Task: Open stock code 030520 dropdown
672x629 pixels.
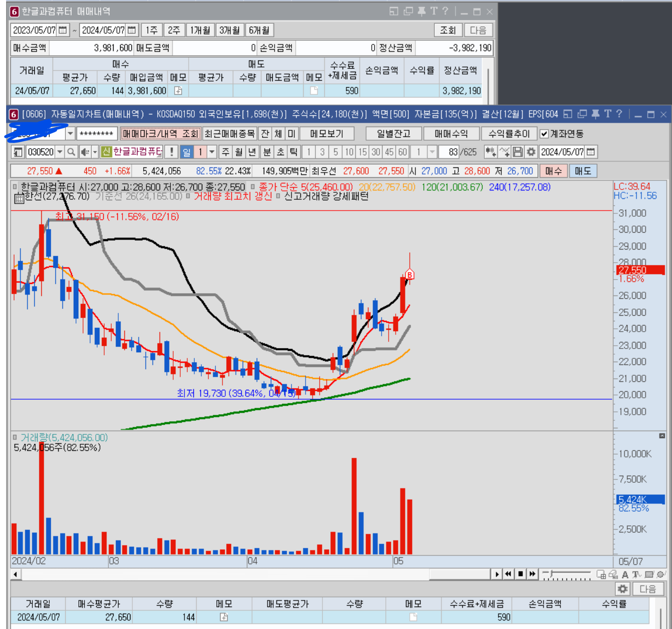Action: point(60,152)
